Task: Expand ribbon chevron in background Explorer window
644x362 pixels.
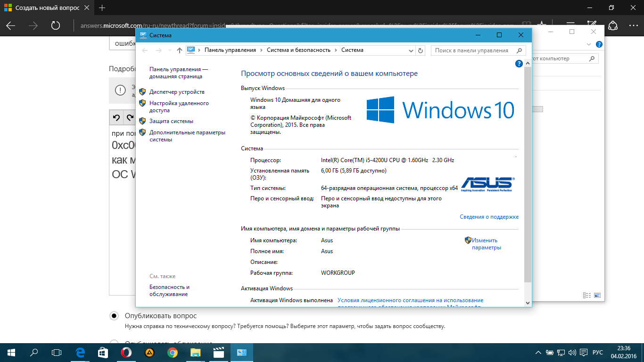Action: pos(589,44)
